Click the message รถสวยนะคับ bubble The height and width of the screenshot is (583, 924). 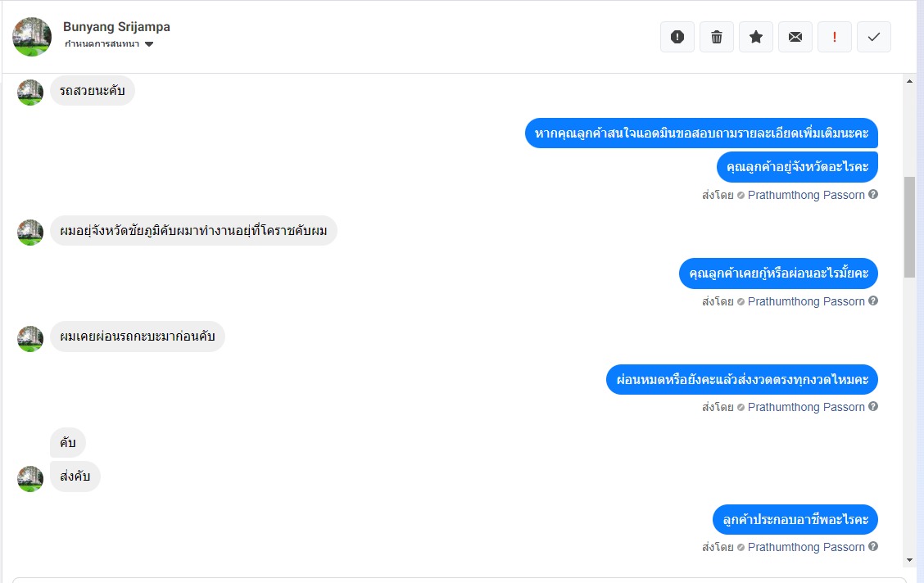(x=93, y=91)
